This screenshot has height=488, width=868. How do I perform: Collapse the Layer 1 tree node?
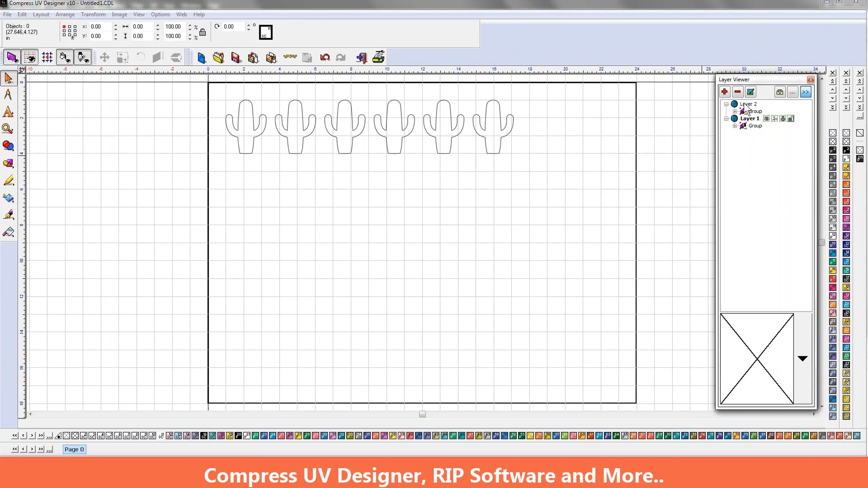(x=726, y=119)
